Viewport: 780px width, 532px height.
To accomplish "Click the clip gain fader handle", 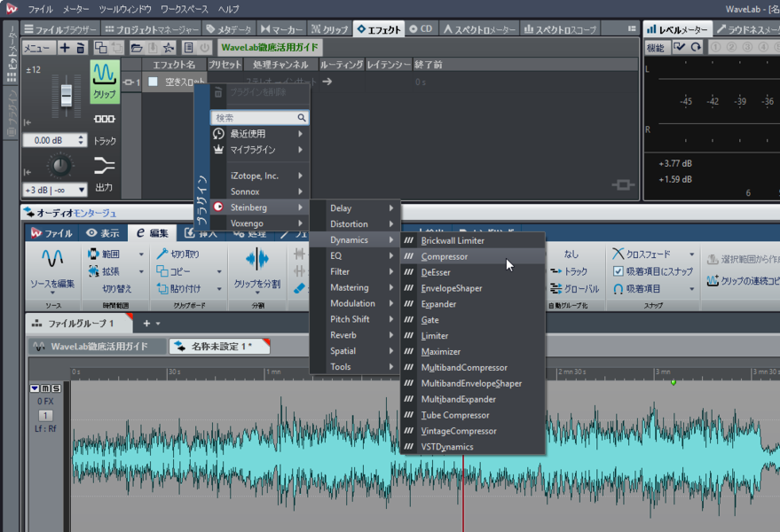I will [x=67, y=96].
